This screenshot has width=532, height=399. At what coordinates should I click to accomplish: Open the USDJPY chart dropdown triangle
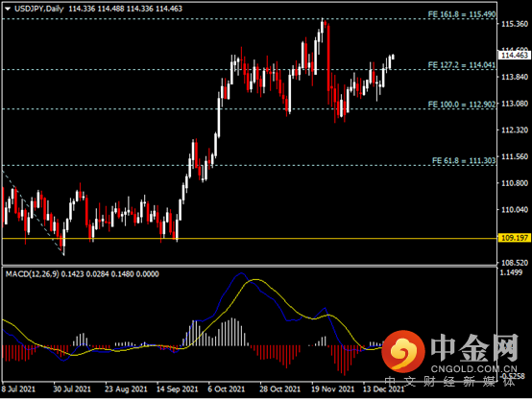pos(8,9)
